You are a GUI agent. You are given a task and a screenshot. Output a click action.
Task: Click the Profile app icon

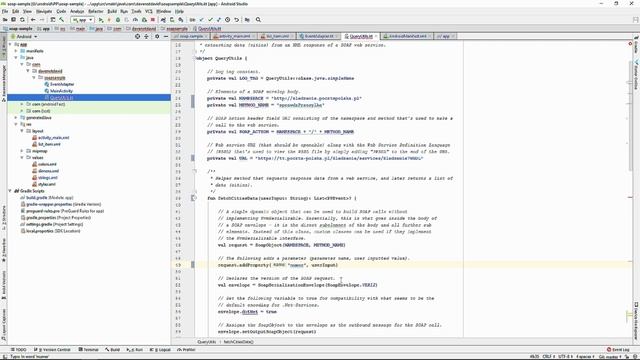click(x=135, y=20)
